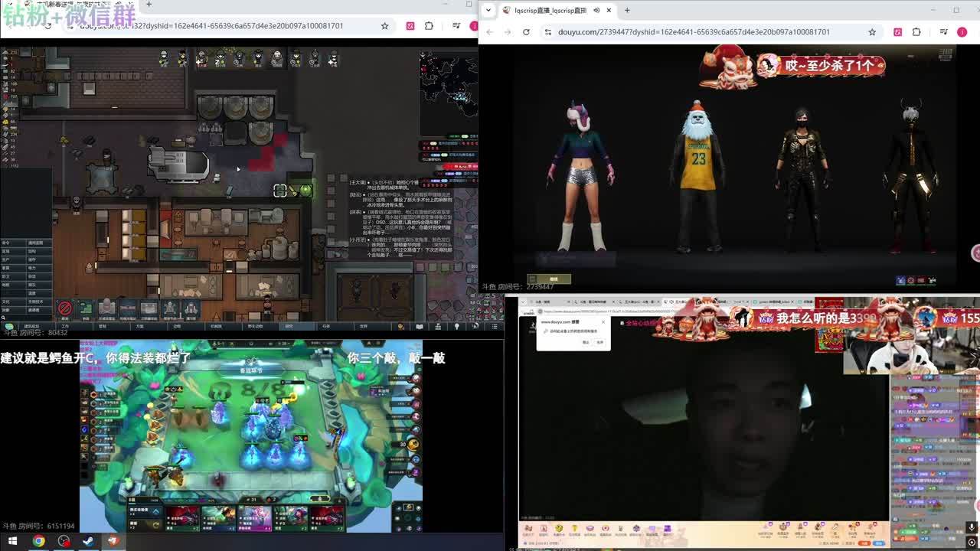Mute the lqscrisp直播 tab audio
The image size is (980, 551).
596,10
